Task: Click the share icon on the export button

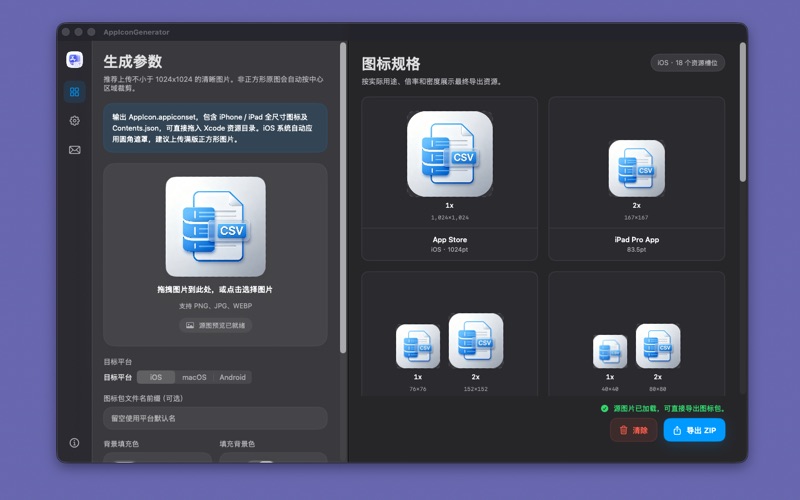Action: 677,431
